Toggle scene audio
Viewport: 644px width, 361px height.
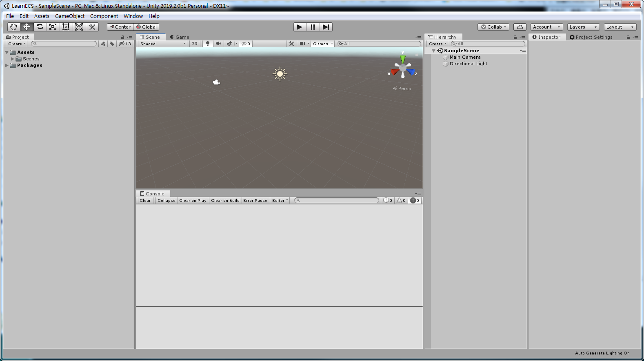[x=218, y=44]
